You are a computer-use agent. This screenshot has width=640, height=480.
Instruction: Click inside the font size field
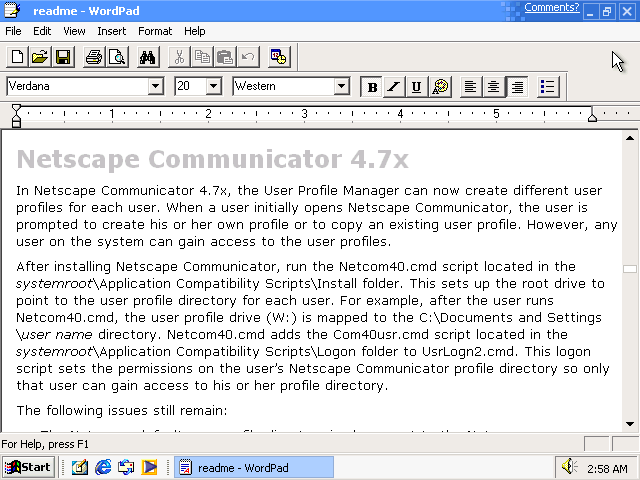pos(191,86)
